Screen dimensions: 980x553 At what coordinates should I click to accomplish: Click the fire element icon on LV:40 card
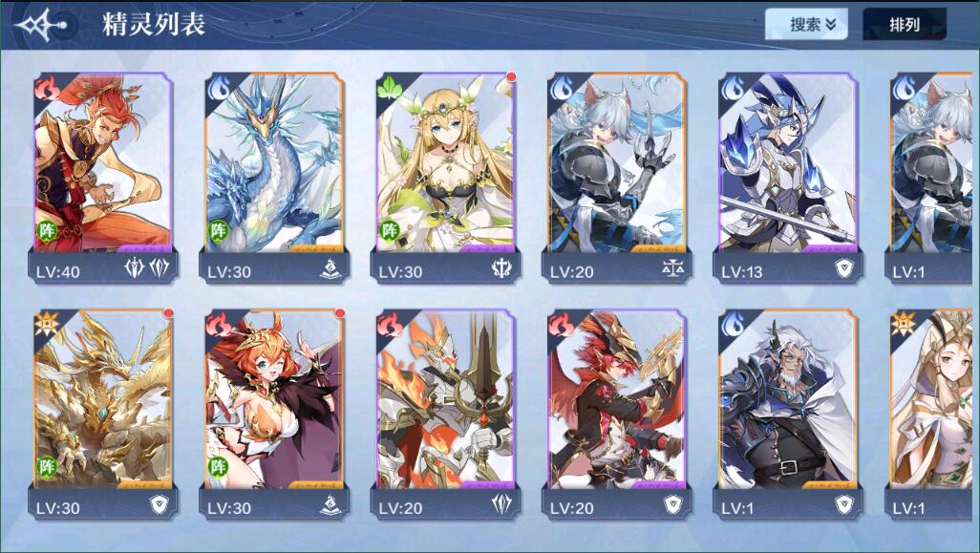coord(47,89)
